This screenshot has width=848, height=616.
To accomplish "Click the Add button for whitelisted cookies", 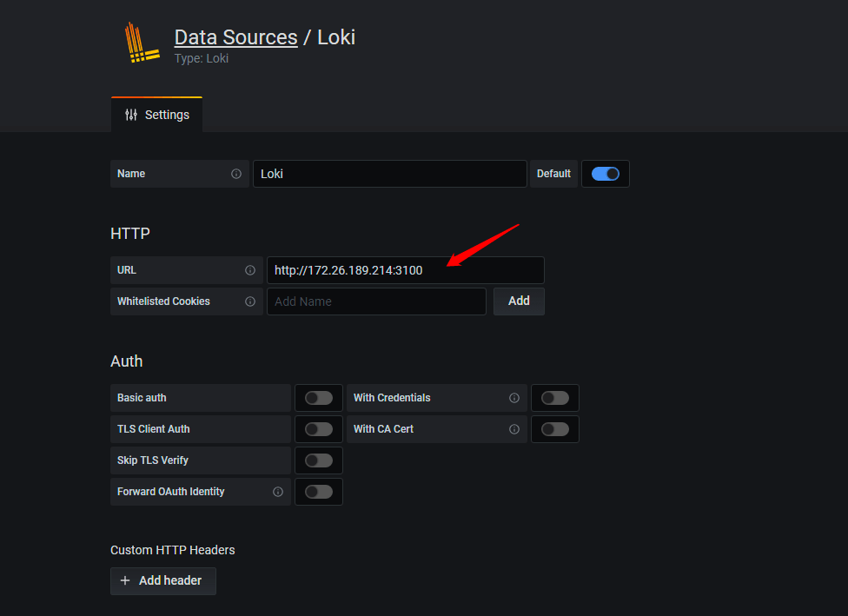I will (519, 301).
